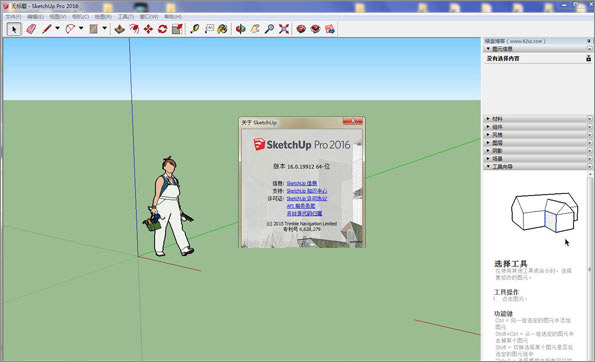Click the Zoom Extents icon

pyautogui.click(x=284, y=29)
